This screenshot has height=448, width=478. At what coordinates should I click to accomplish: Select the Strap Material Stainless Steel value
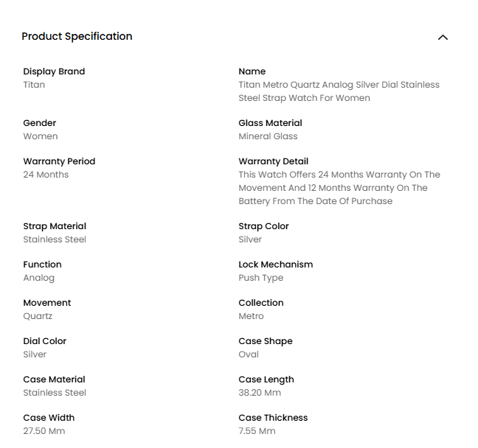click(55, 239)
